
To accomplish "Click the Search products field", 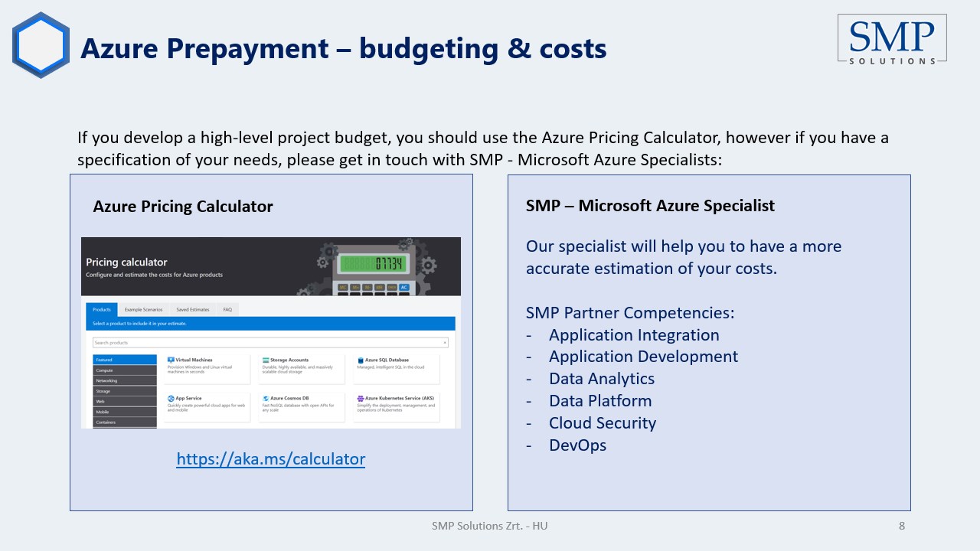I will click(x=270, y=343).
